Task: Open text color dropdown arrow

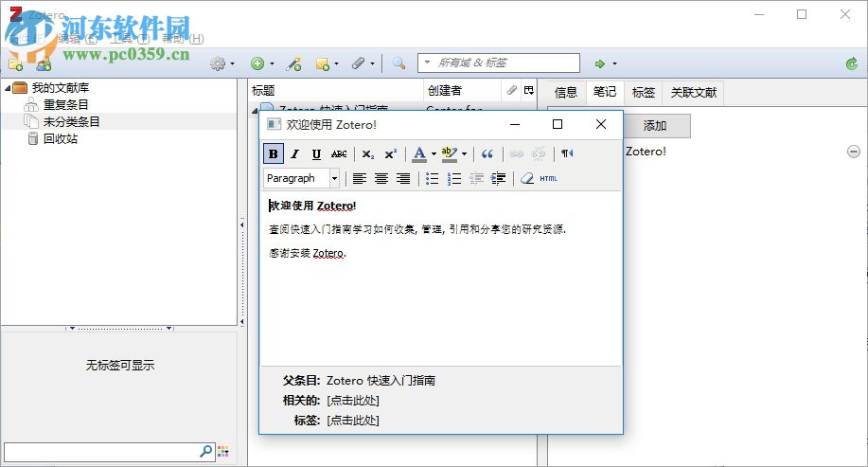Action: coord(434,154)
